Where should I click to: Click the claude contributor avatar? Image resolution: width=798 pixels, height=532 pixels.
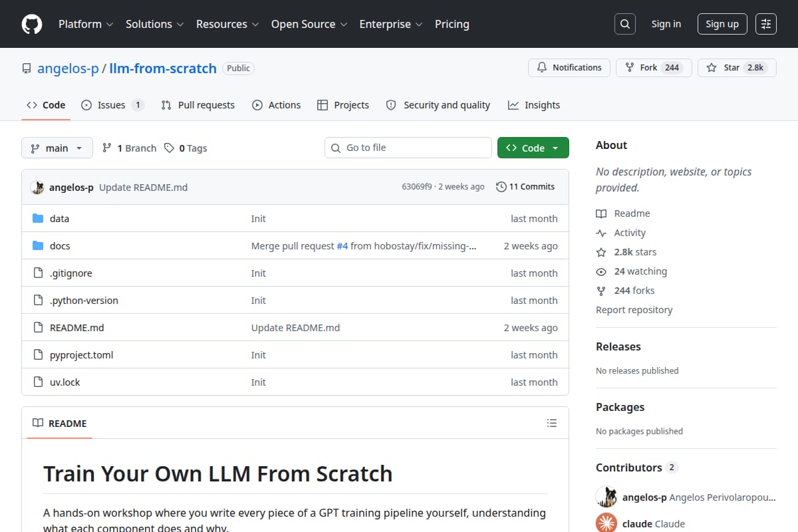pos(606,524)
